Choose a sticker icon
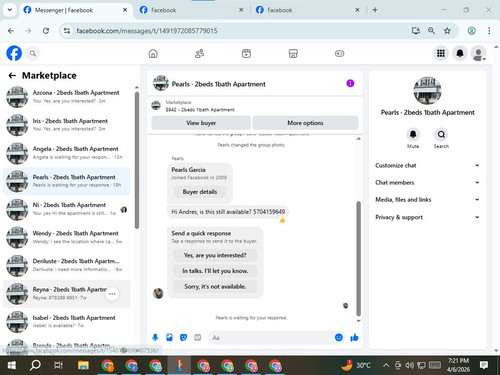Screen dimensions: 500x375 [x=183, y=337]
